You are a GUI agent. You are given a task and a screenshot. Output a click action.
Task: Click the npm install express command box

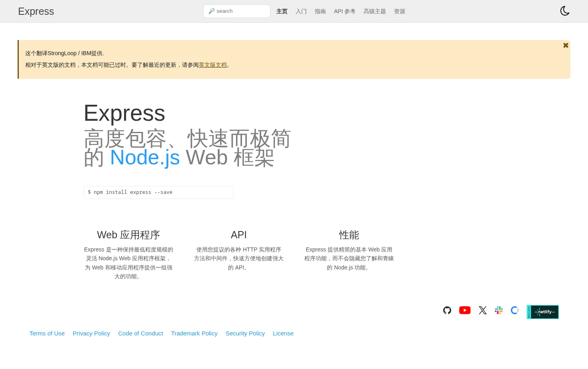click(158, 192)
